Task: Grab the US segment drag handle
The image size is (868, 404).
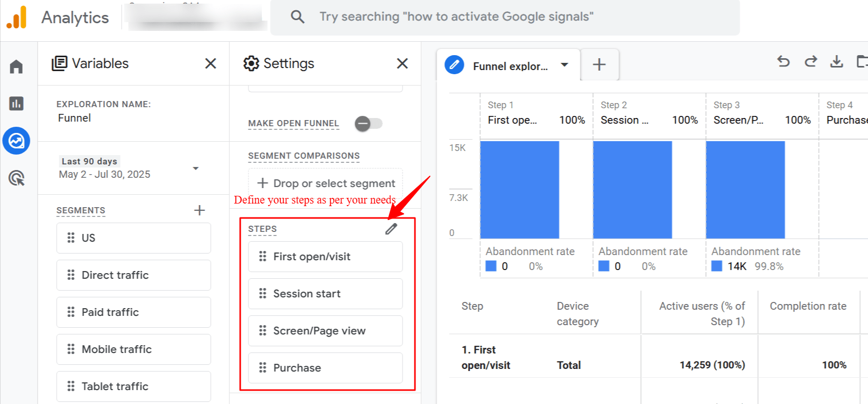Action: click(x=71, y=238)
